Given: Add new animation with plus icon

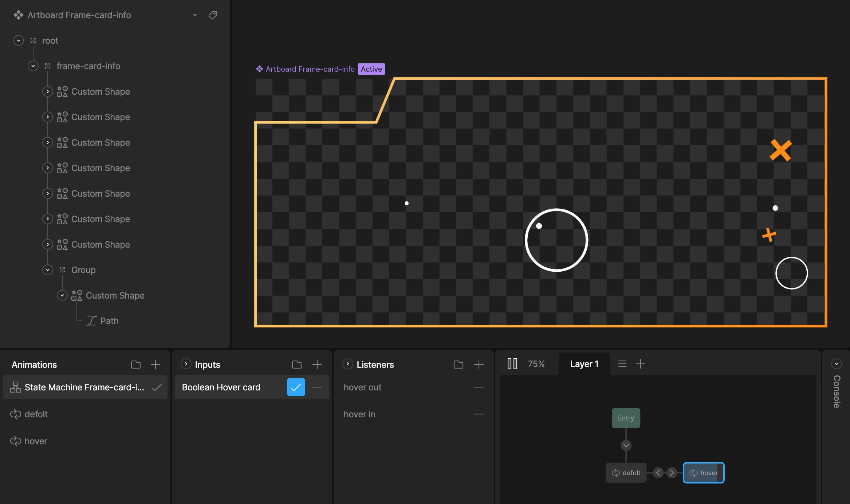Looking at the screenshot, I should pos(156,365).
